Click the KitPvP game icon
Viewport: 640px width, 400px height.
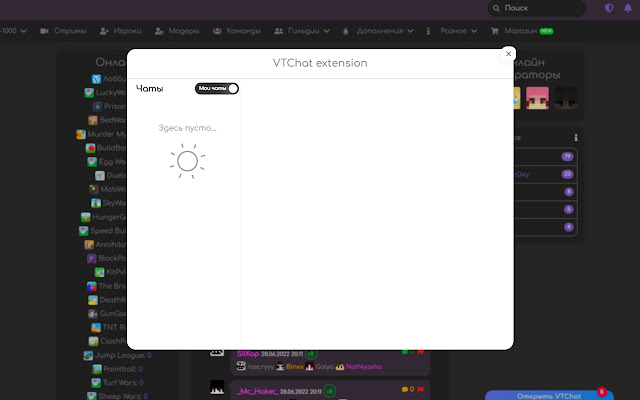(x=100, y=272)
